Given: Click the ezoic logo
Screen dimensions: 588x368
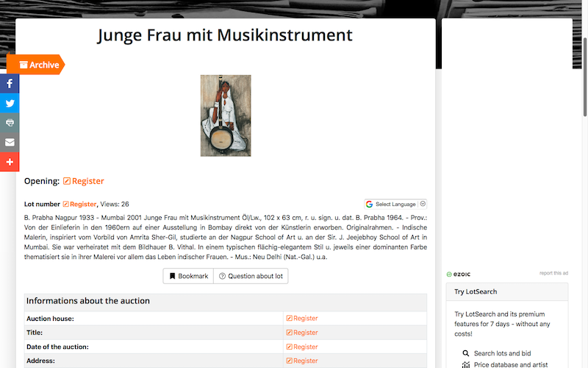Looking at the screenshot, I should (x=458, y=274).
